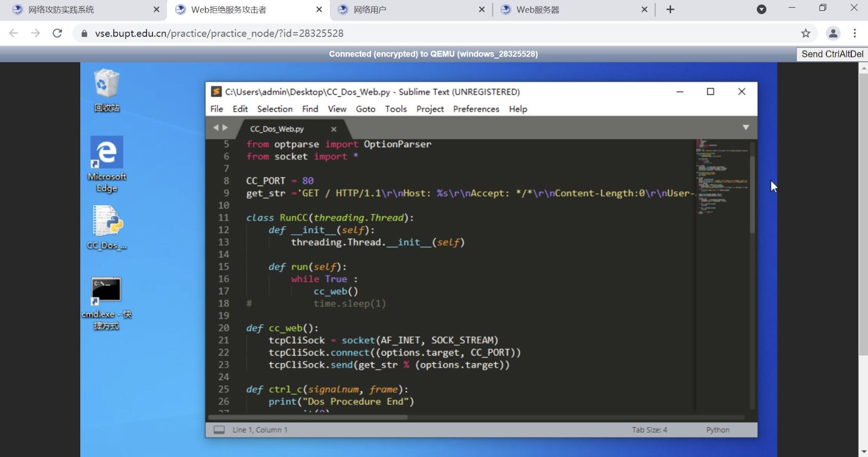This screenshot has height=457, width=868.
Task: Go forward in browser history
Action: click(x=36, y=33)
